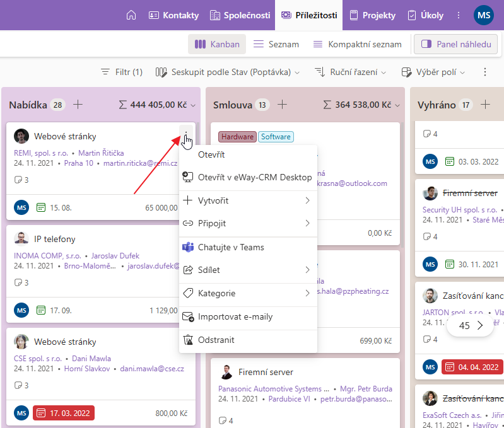504x428 pixels.
Task: Open REMI, spol. s r.o. company link
Action: tap(41, 153)
